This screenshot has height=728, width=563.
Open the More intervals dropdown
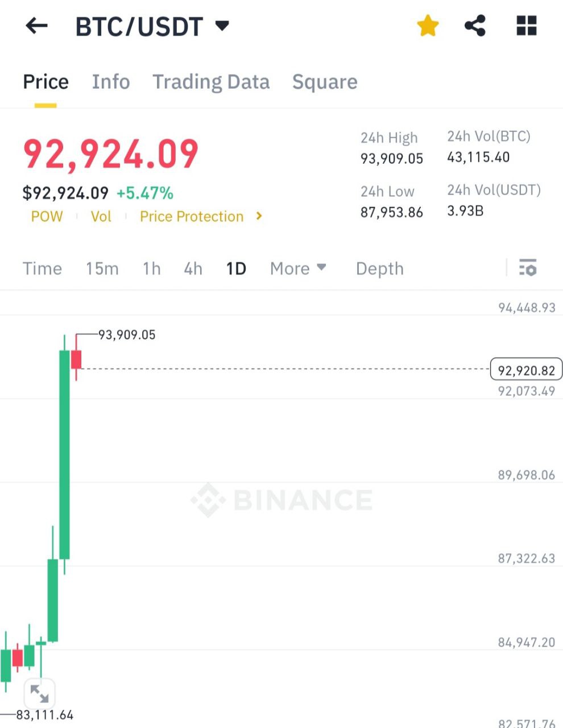point(298,268)
